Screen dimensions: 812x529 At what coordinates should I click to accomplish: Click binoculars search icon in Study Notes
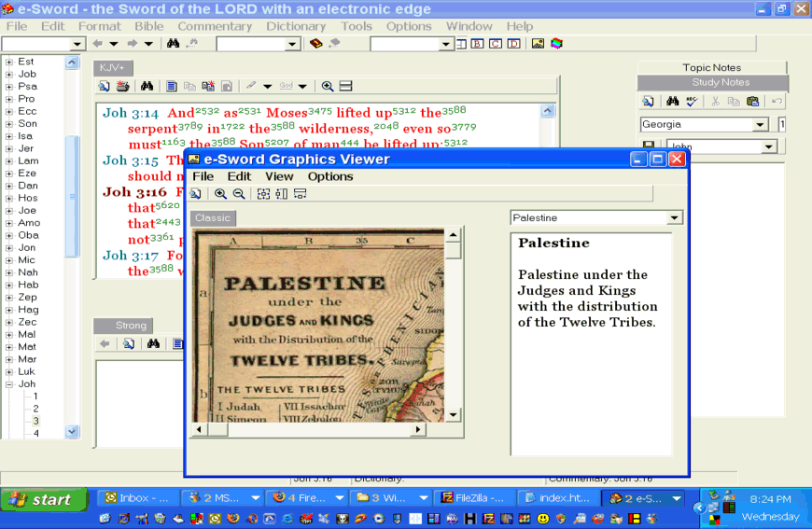[x=673, y=102]
